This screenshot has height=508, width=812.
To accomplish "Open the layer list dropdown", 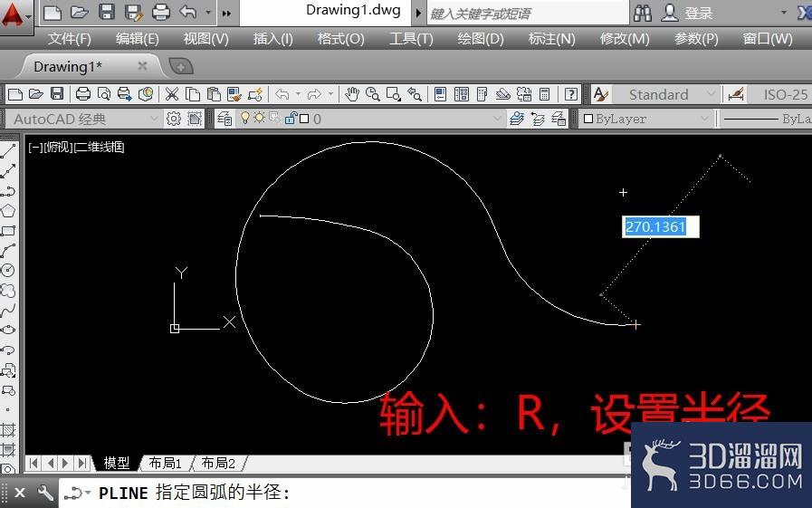I will coord(497,119).
